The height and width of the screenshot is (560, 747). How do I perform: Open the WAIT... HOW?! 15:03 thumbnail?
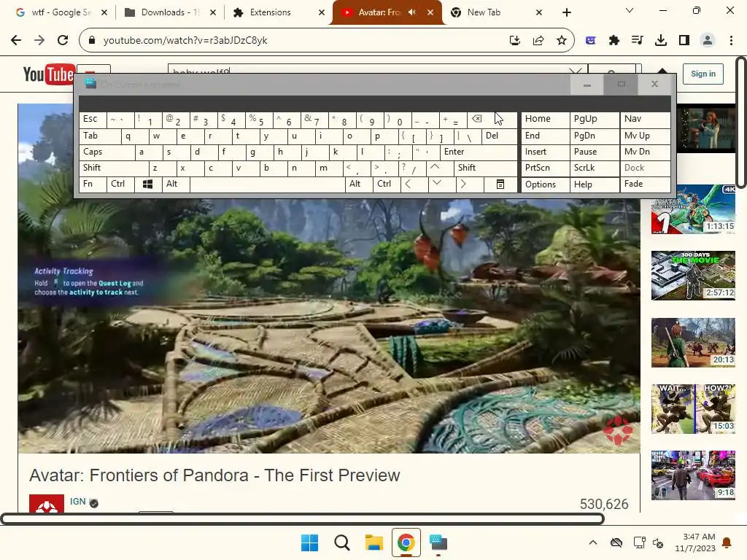pyautogui.click(x=693, y=409)
